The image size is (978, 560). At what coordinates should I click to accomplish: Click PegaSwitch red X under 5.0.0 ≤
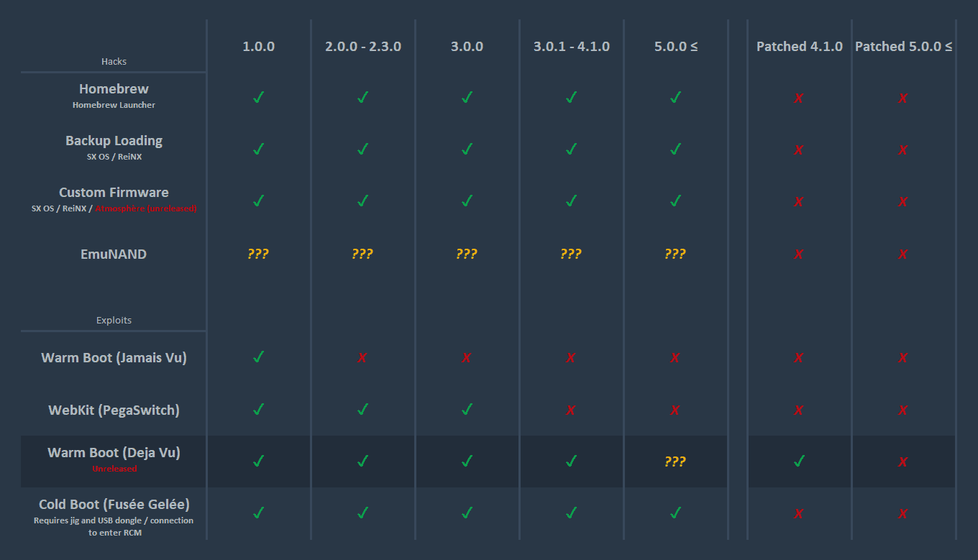coord(675,410)
